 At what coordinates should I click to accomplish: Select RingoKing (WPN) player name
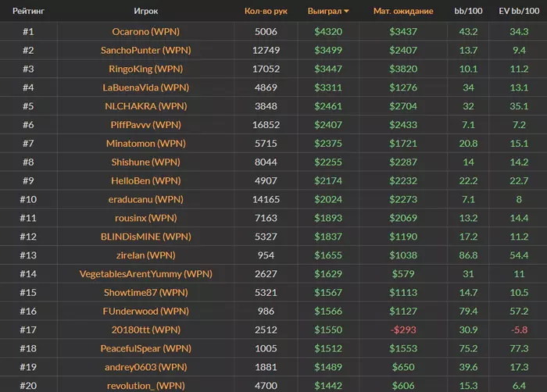146,69
